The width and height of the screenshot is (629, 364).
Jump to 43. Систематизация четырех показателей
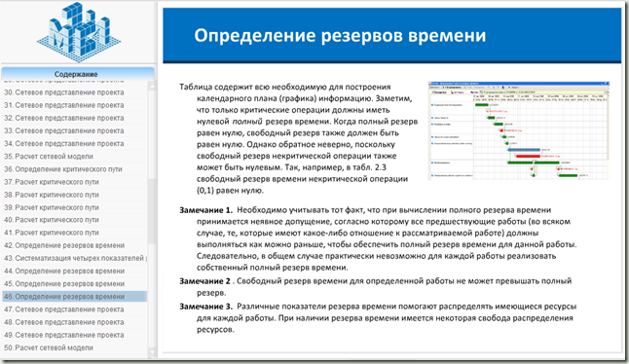(75, 258)
